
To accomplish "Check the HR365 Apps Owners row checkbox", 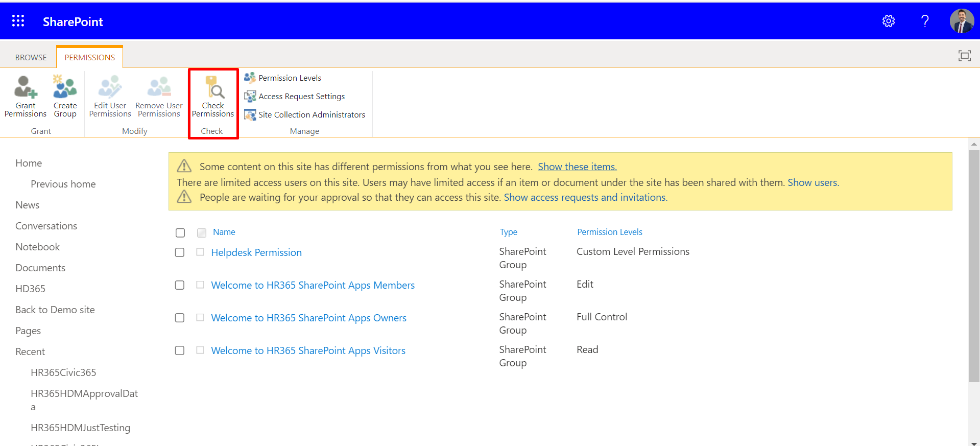I will [180, 318].
